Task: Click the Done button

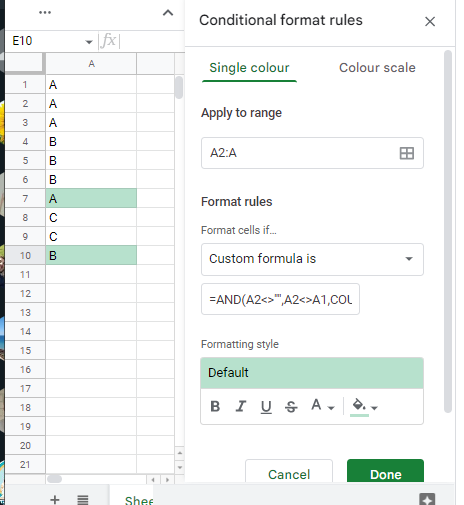Action: (x=385, y=474)
